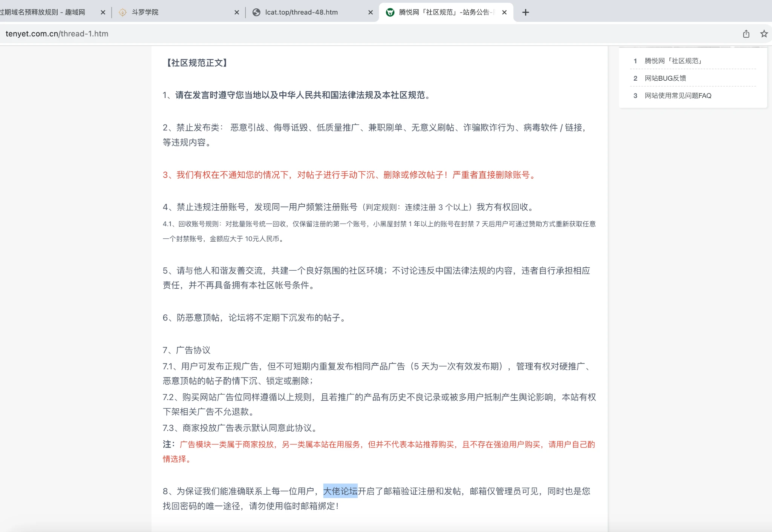Close the lcat.top/thread-48.htm tab

[x=371, y=12]
